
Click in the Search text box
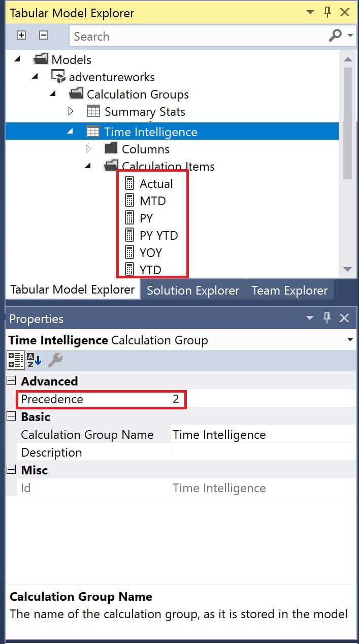pos(198,36)
